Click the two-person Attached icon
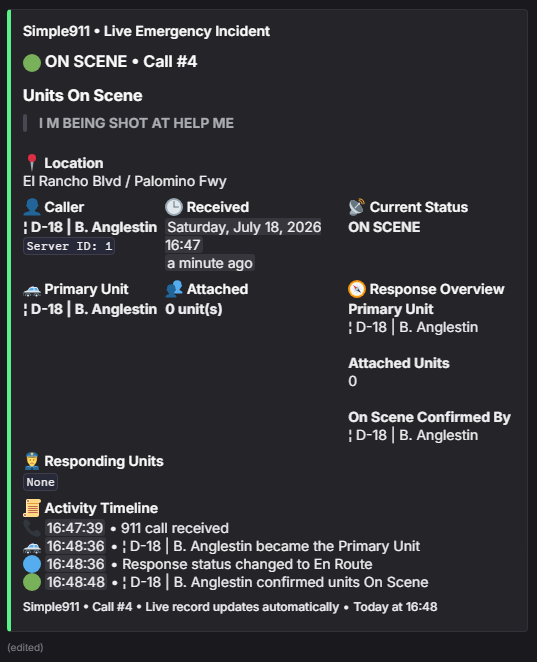This screenshot has width=537, height=662. 174,289
